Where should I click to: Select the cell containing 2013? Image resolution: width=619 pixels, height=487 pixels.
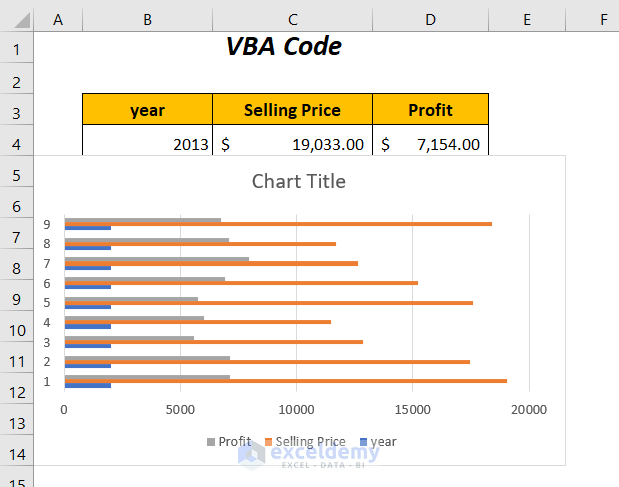tap(148, 144)
